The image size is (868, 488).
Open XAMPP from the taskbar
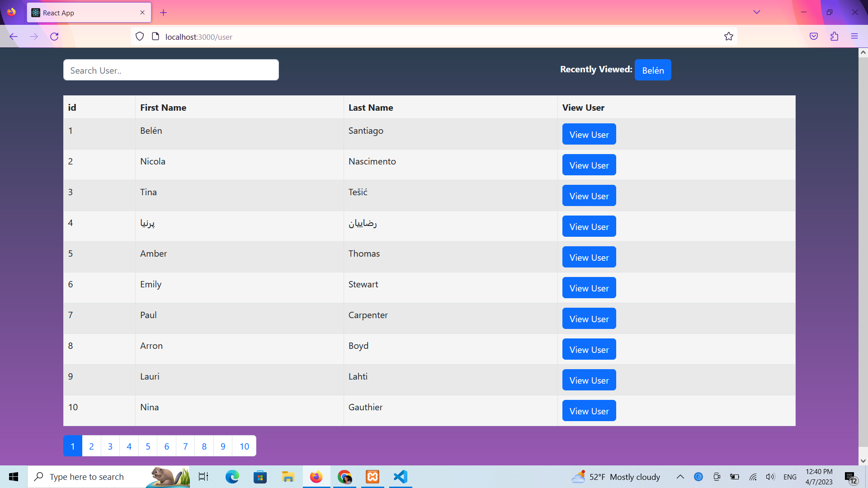click(x=373, y=477)
